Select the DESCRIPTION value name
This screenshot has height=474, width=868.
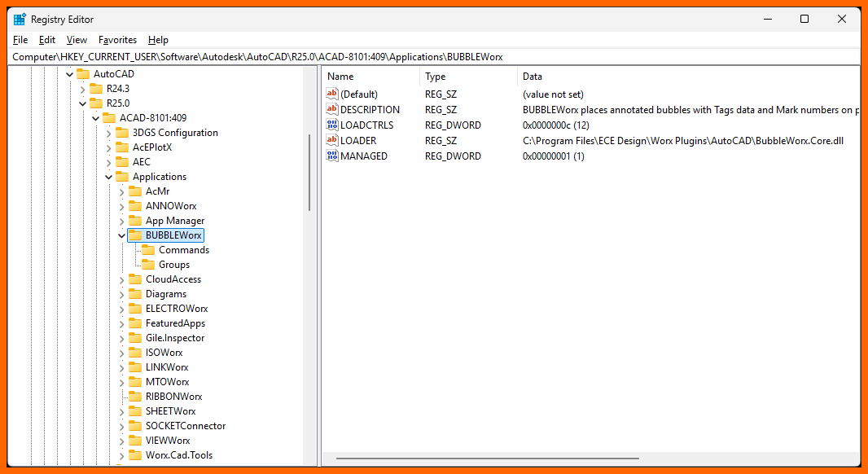370,110
